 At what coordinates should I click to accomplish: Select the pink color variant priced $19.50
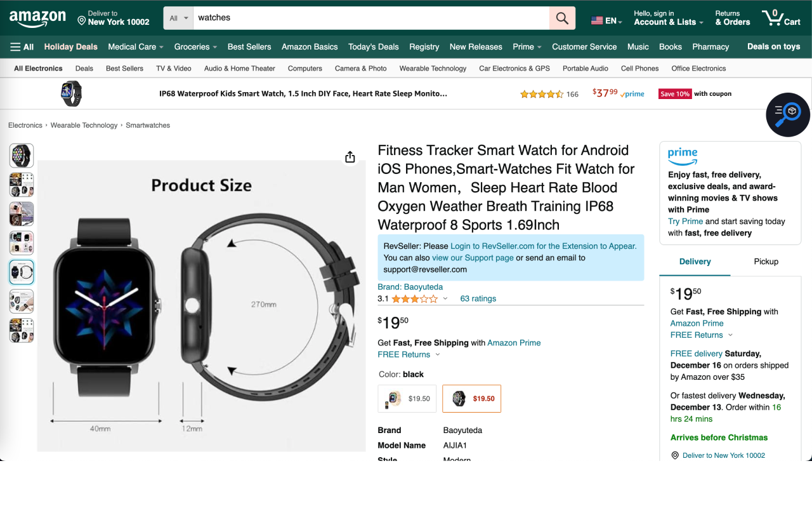(x=407, y=399)
